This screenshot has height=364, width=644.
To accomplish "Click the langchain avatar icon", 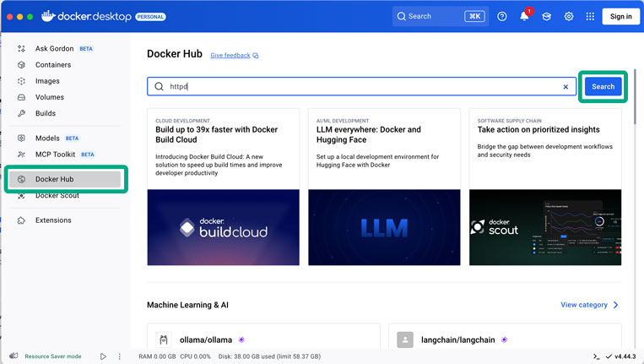I will (405, 340).
